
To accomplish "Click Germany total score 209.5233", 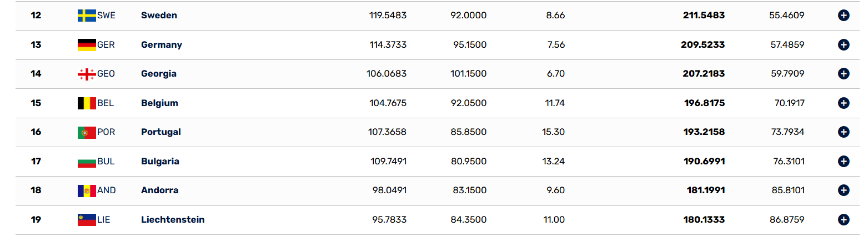I will (x=703, y=44).
